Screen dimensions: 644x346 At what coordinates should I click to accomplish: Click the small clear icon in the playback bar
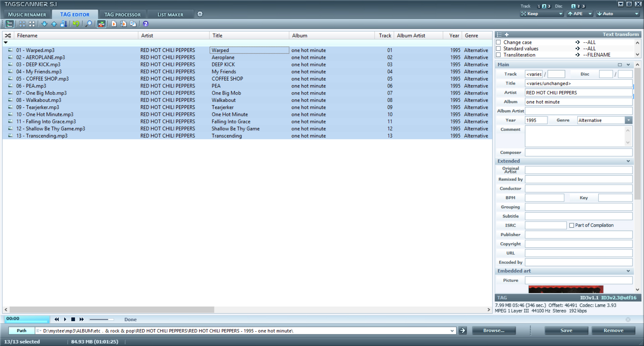click(x=628, y=320)
